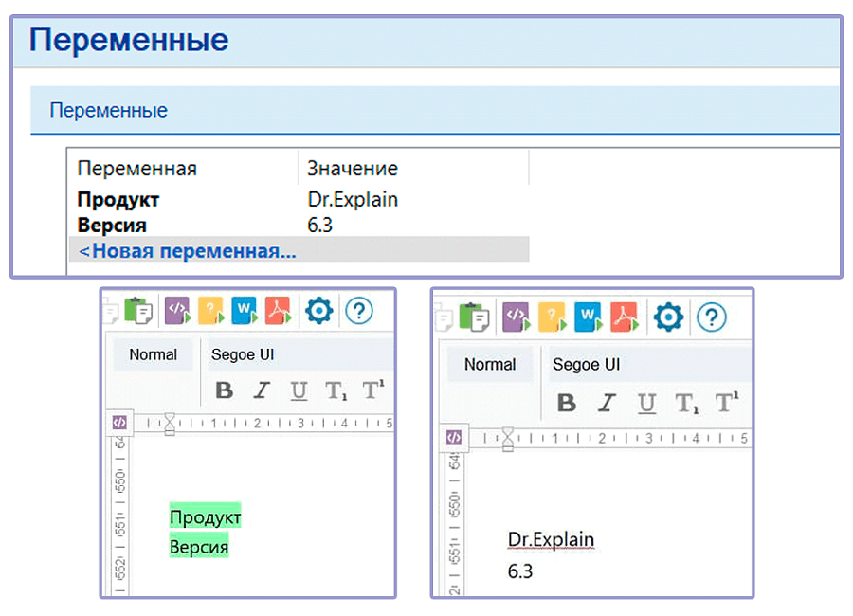Export to CHM in editor with green placeholders
The width and height of the screenshot is (853, 616).
pos(210,311)
